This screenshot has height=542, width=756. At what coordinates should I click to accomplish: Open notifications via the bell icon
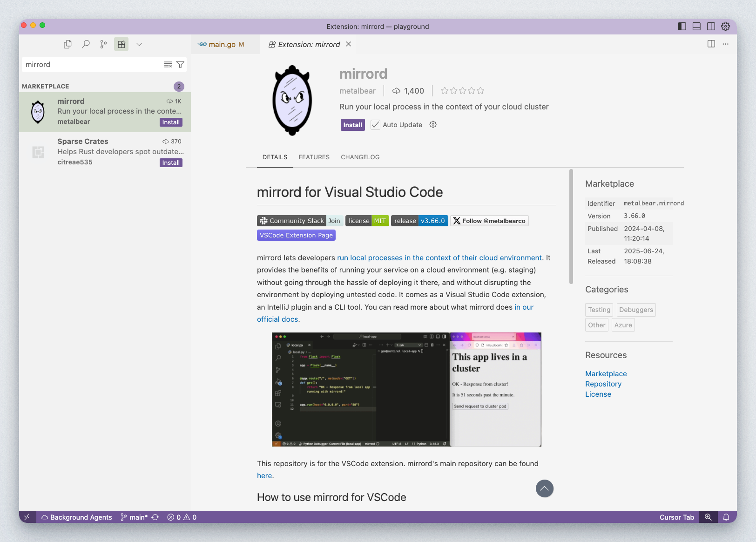pos(726,517)
